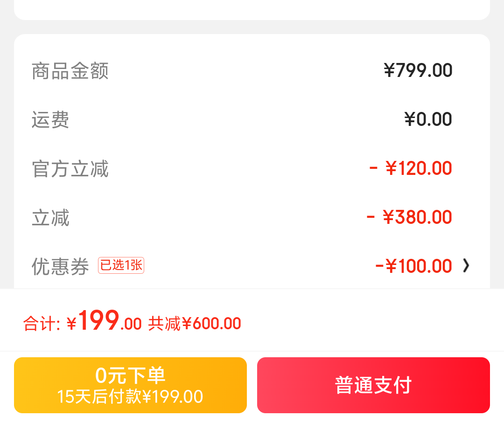Image resolution: width=504 pixels, height=430 pixels.
Task: Open coupon selection chevron arrow
Action: [x=466, y=265]
